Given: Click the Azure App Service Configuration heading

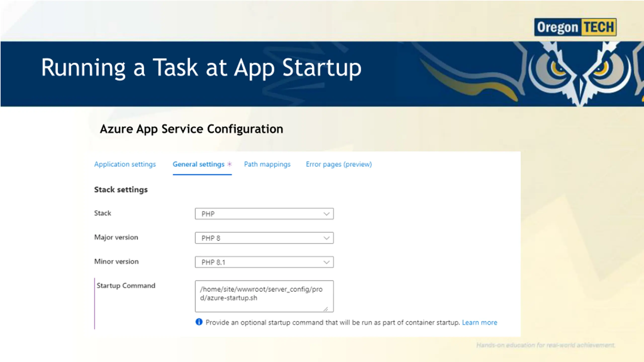Looking at the screenshot, I should [191, 129].
